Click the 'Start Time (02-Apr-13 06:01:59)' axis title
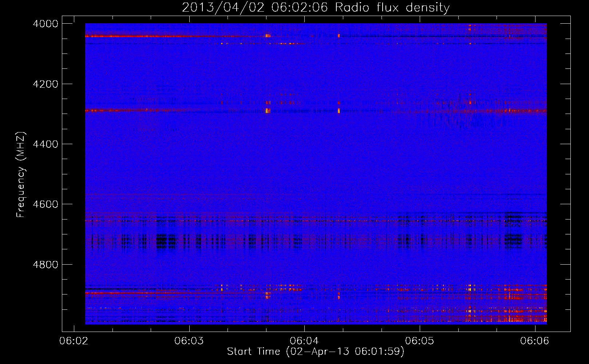The height and width of the screenshot is (364, 589). [316, 352]
